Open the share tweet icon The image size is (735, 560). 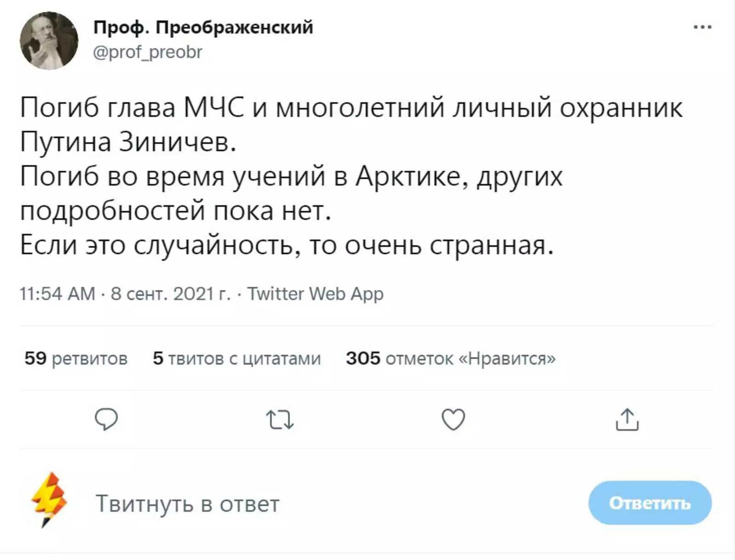pos(627,420)
